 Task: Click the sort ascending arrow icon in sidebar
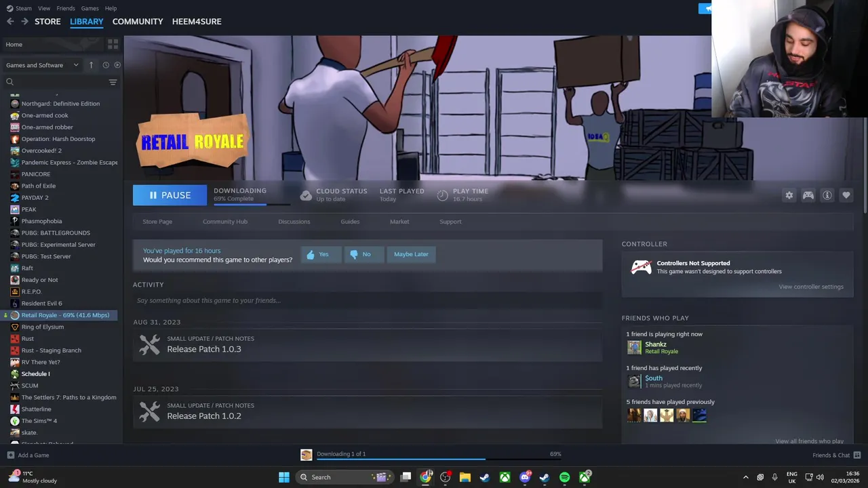pyautogui.click(x=91, y=65)
